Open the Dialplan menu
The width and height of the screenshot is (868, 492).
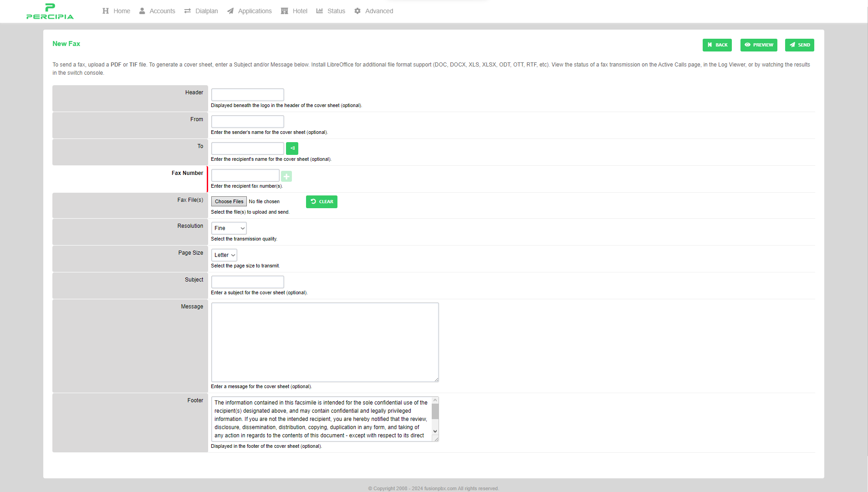[x=201, y=11]
